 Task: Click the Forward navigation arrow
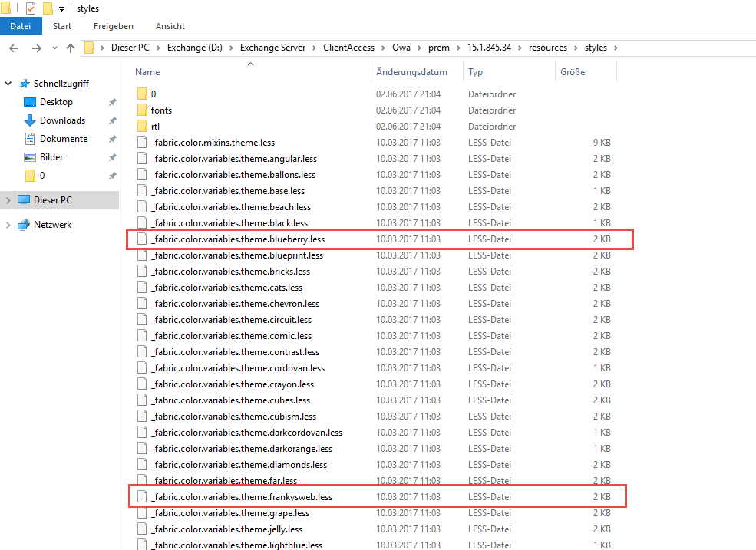[x=35, y=48]
